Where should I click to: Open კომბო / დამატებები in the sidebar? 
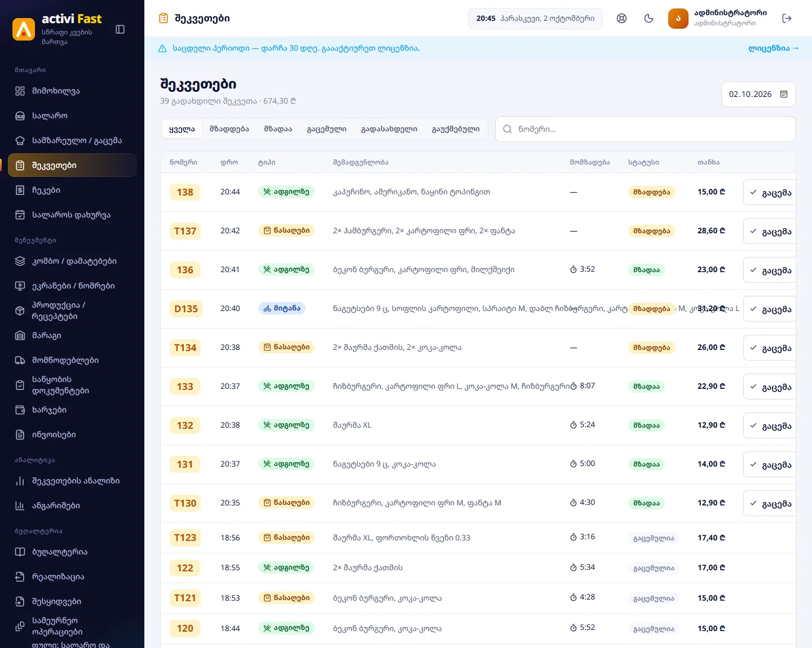72,261
